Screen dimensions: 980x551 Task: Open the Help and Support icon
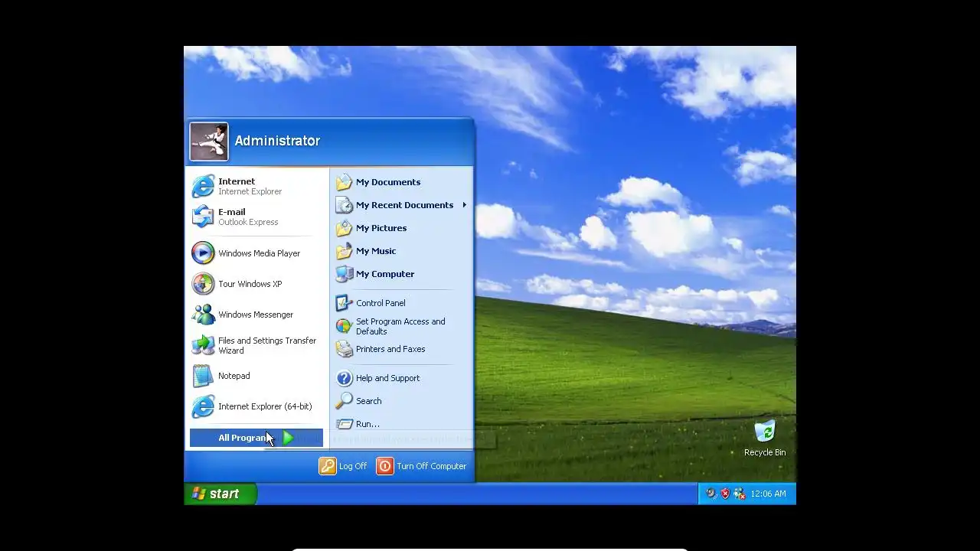click(344, 378)
